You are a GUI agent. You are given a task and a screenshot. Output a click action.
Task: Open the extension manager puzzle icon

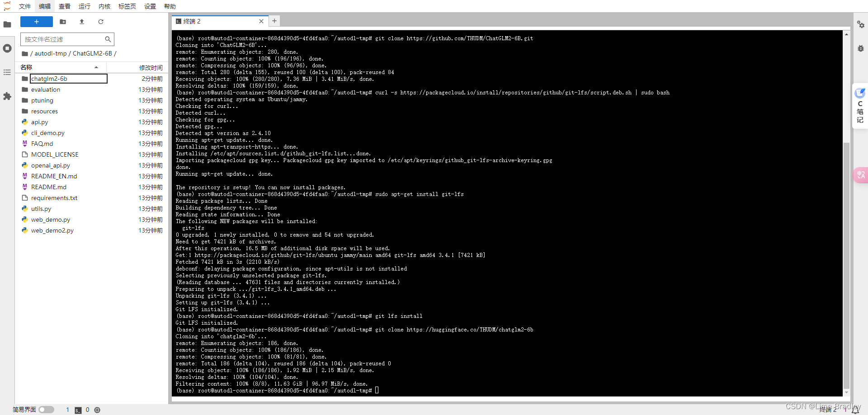point(7,96)
